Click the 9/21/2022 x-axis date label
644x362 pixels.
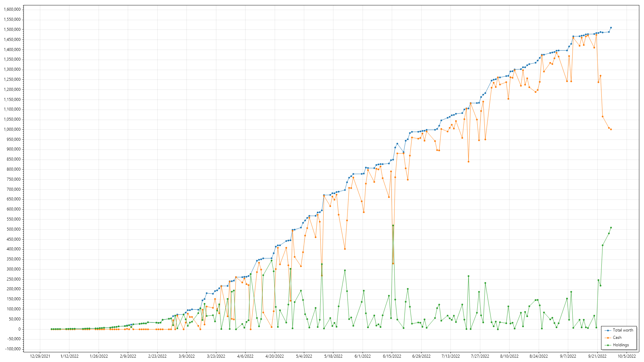tap(597, 356)
